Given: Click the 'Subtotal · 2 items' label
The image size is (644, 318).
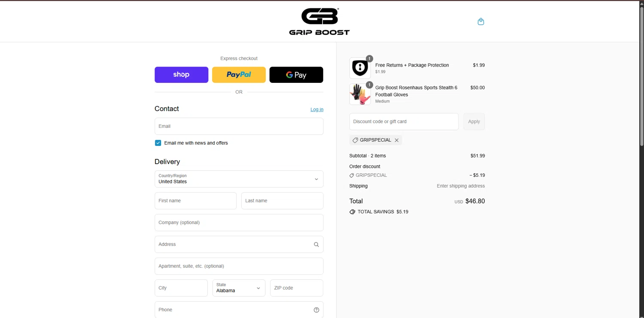Looking at the screenshot, I should pos(368,156).
